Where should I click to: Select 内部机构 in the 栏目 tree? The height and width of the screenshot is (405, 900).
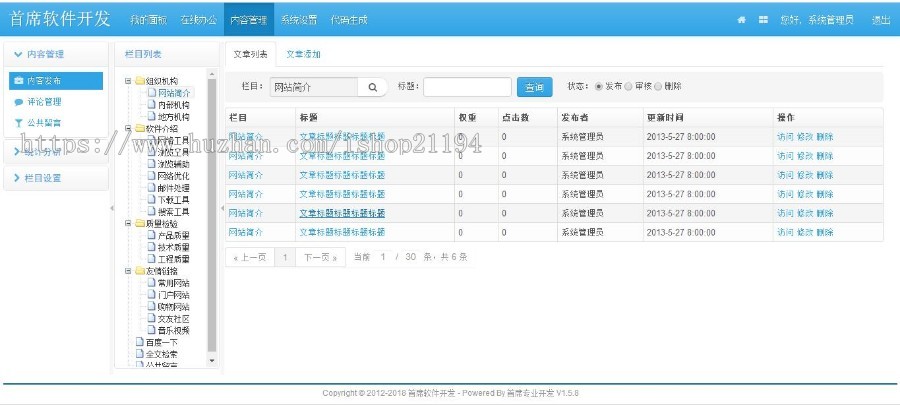[173, 105]
